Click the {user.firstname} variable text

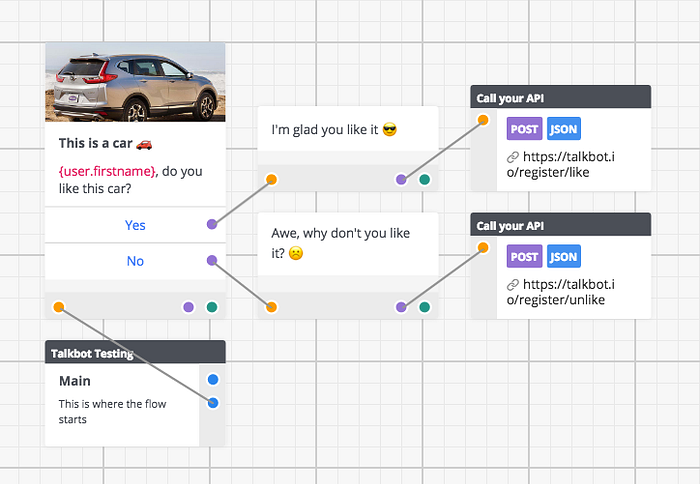(x=107, y=171)
